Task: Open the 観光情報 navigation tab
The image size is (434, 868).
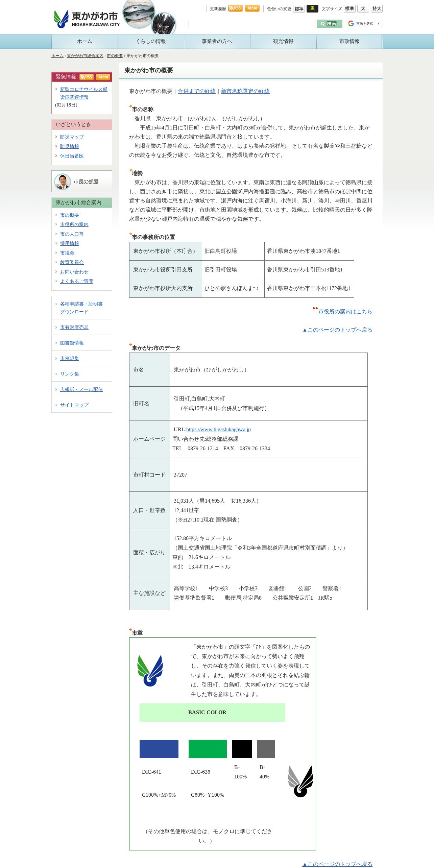Action: [x=283, y=42]
